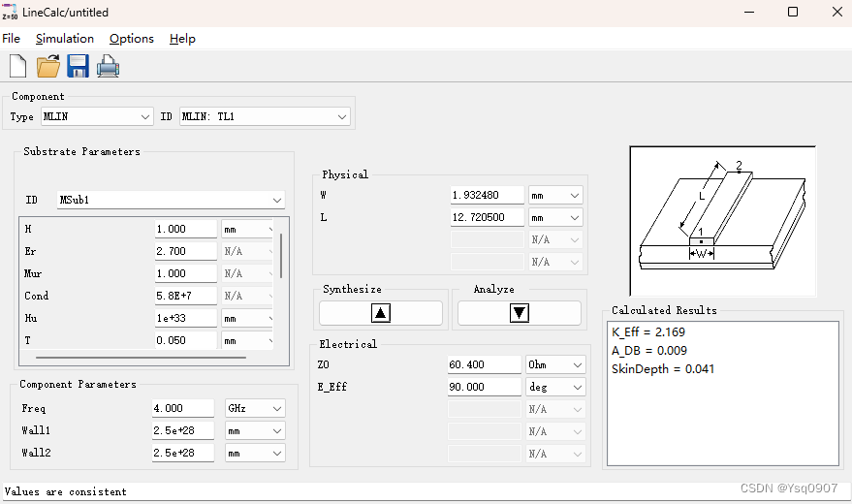Click the Wall1 value field

(x=183, y=430)
